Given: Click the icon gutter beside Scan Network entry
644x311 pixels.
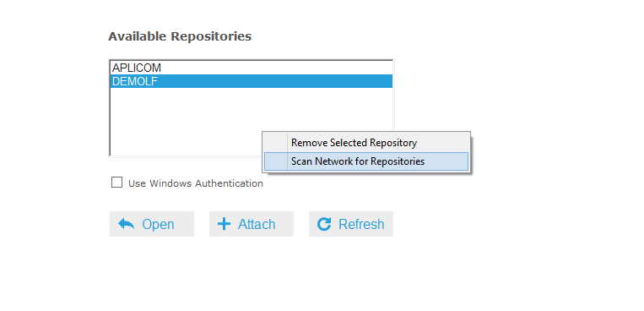Looking at the screenshot, I should (275, 161).
